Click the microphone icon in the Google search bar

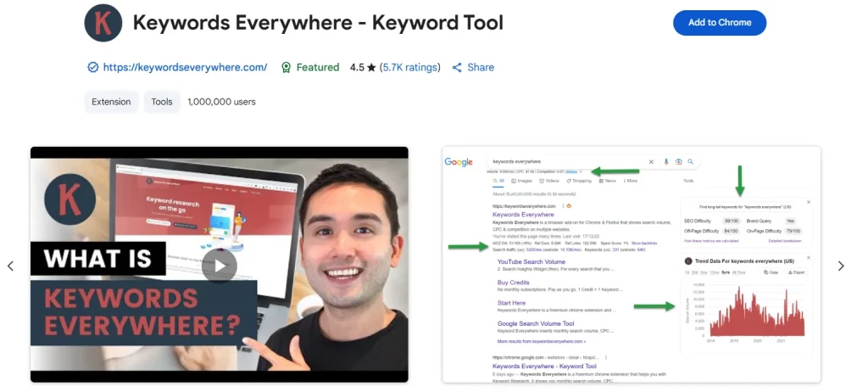[x=666, y=161]
